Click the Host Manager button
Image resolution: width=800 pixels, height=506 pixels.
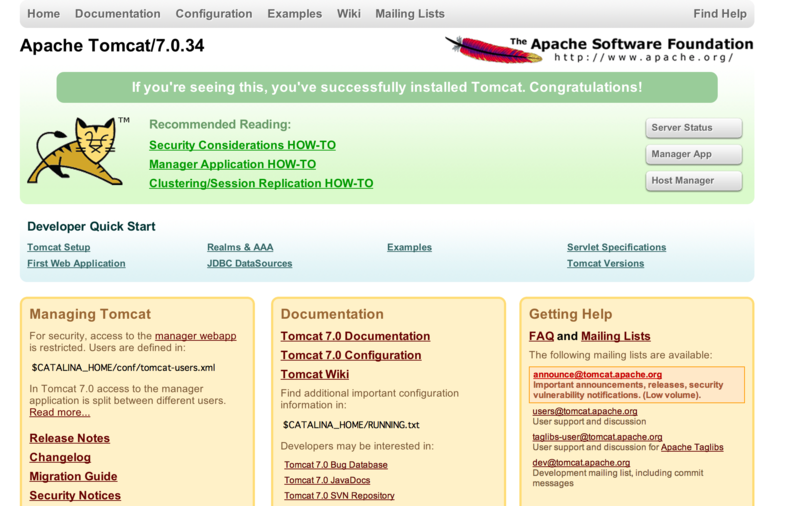point(693,181)
